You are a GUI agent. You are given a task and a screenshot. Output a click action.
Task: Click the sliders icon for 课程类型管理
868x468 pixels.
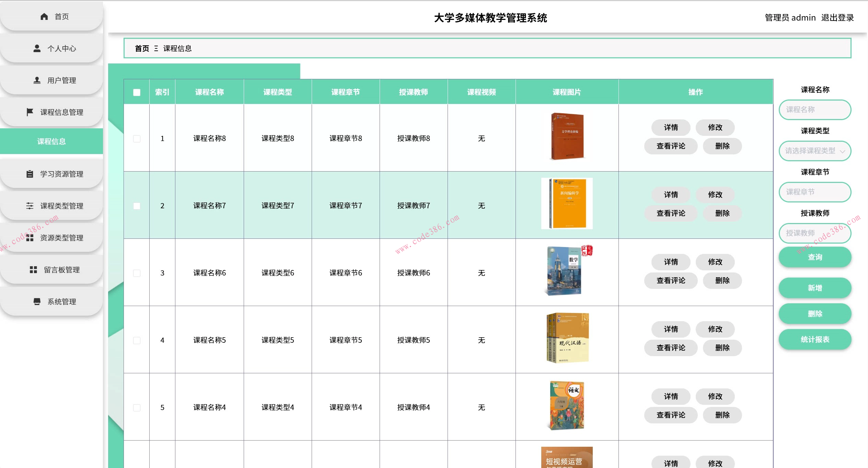(30, 206)
